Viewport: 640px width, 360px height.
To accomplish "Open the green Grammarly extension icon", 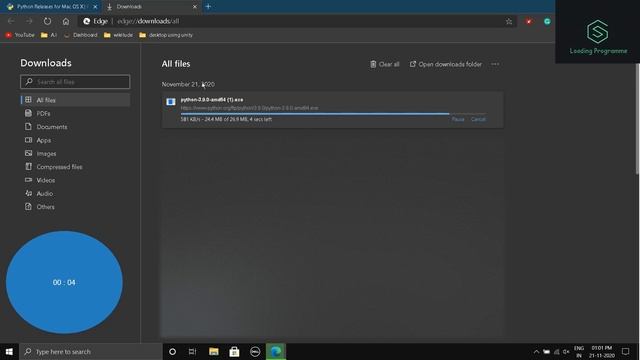I will coord(547,21).
